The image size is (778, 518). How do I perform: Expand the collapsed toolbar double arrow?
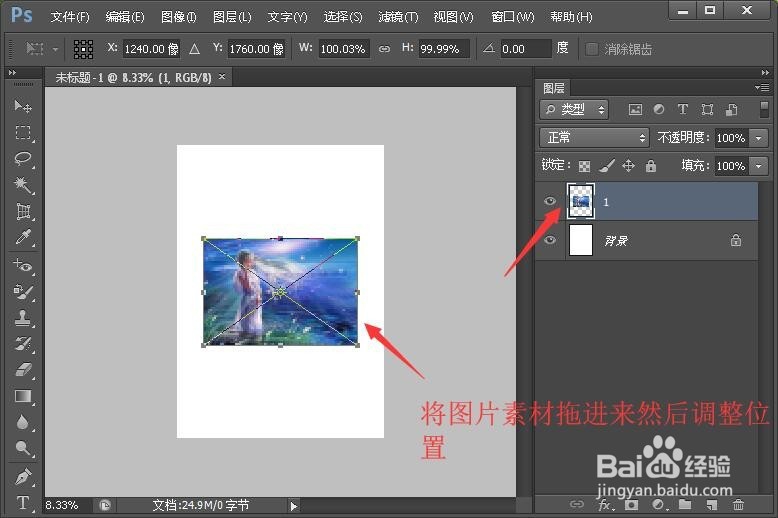[12, 72]
